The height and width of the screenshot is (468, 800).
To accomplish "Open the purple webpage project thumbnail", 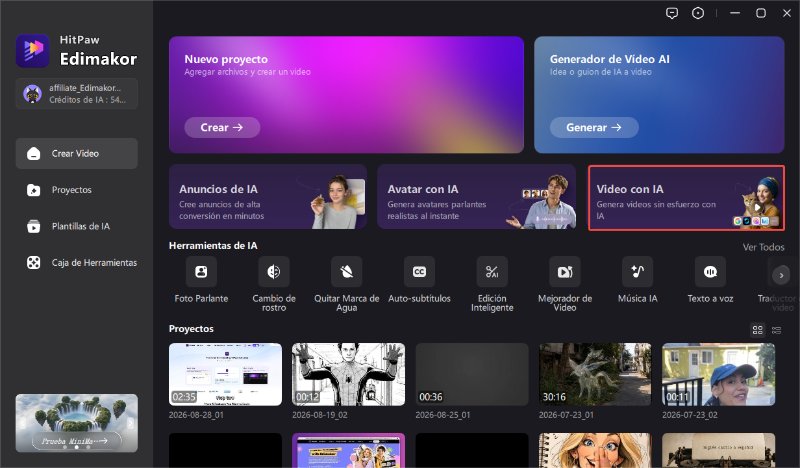I will (348, 450).
